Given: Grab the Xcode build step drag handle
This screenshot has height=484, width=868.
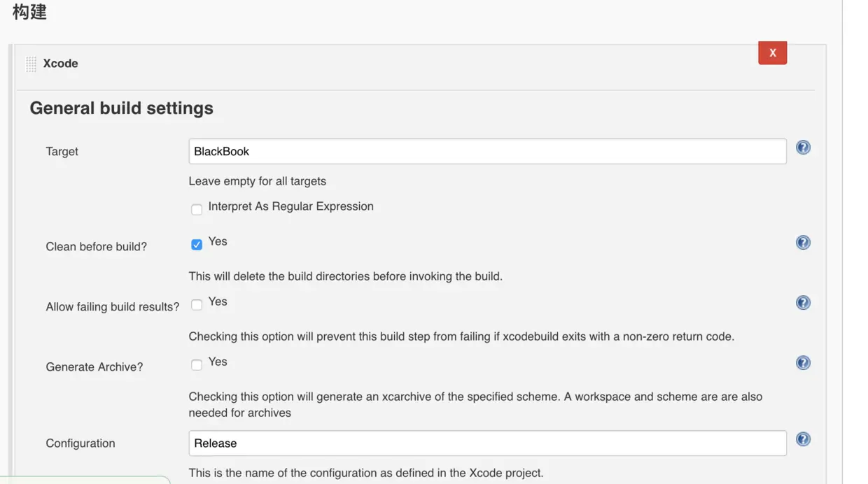Looking at the screenshot, I should [31, 64].
